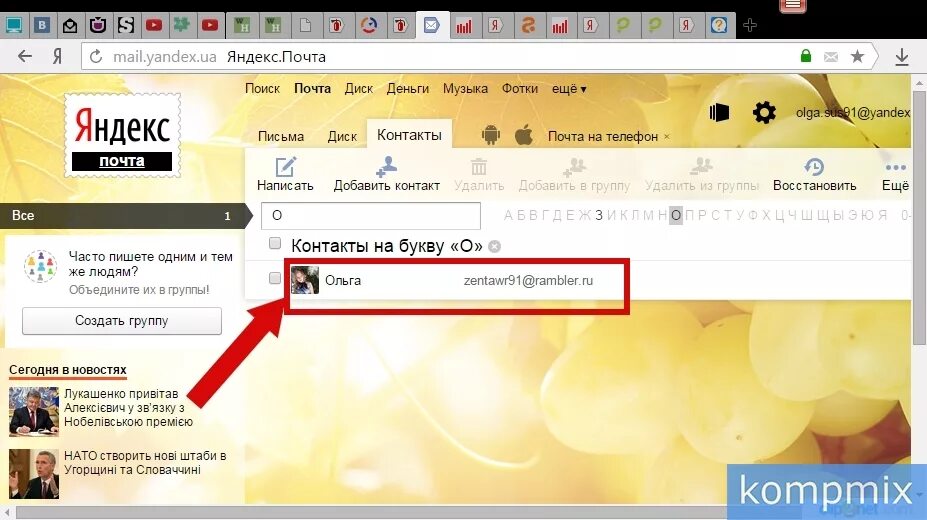The image size is (927, 520).
Task: Click the Яндекс Почта logo
Action: click(x=122, y=136)
